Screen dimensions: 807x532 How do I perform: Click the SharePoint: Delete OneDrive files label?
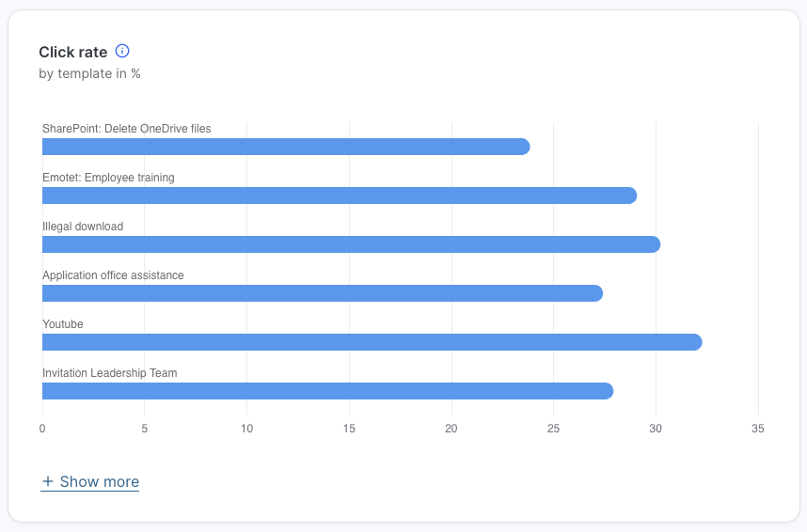126,129
